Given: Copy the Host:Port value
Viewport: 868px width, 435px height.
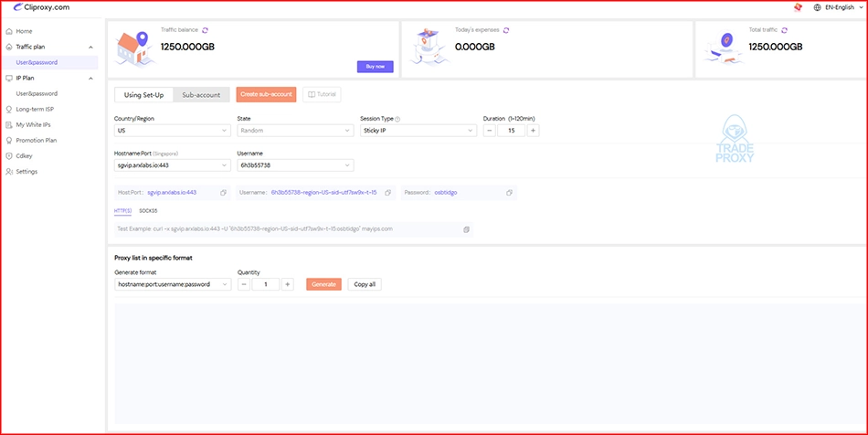Looking at the screenshot, I should pos(223,193).
